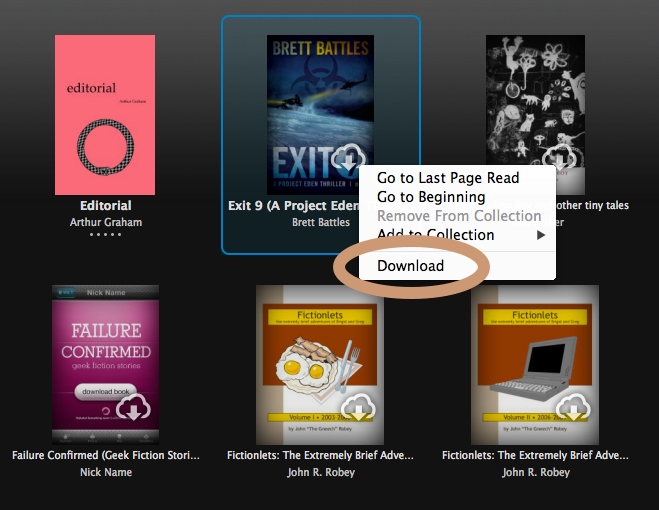
Task: Click cloud download icon on Fictionlets Volume I
Action: pos(358,407)
